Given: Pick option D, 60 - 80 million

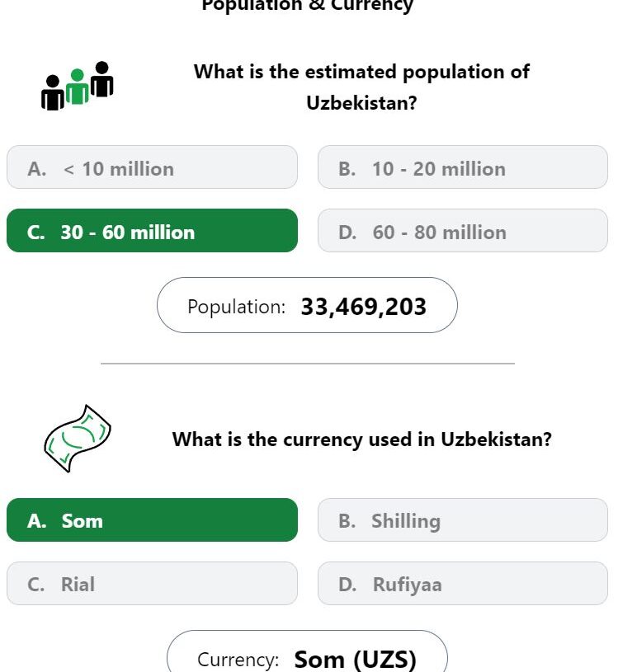Looking at the screenshot, I should point(463,231).
